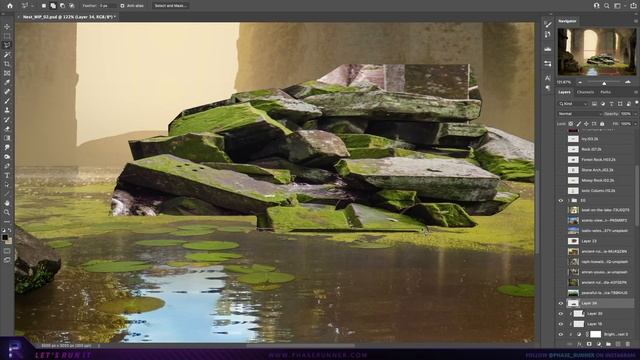Image resolution: width=640 pixels, height=360 pixels.
Task: Hide Layer 34 with its eye icon
Action: point(561,303)
